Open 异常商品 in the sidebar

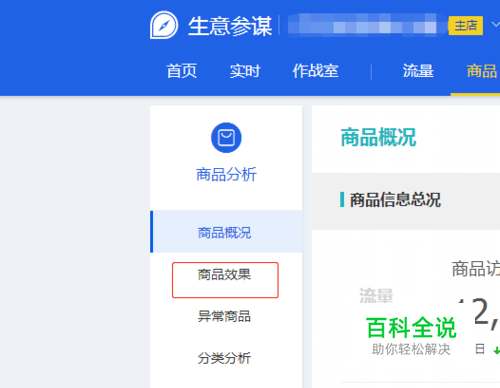[x=224, y=316]
